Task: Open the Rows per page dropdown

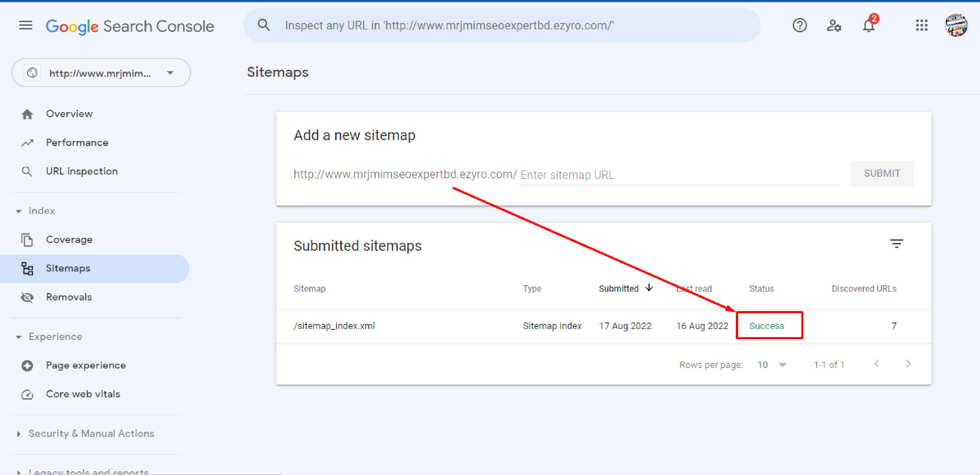Action: 772,365
